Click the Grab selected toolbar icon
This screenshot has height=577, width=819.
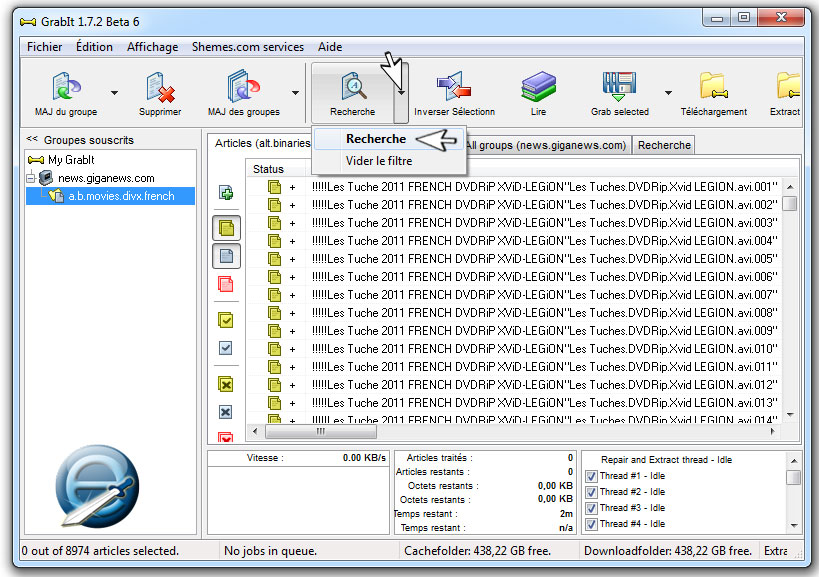[x=619, y=87]
